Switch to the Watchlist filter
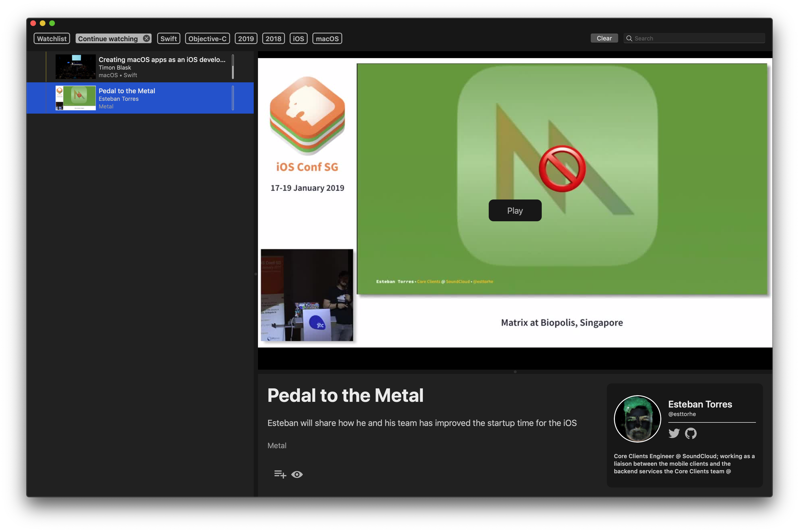This screenshot has width=799, height=532. pyautogui.click(x=52, y=38)
